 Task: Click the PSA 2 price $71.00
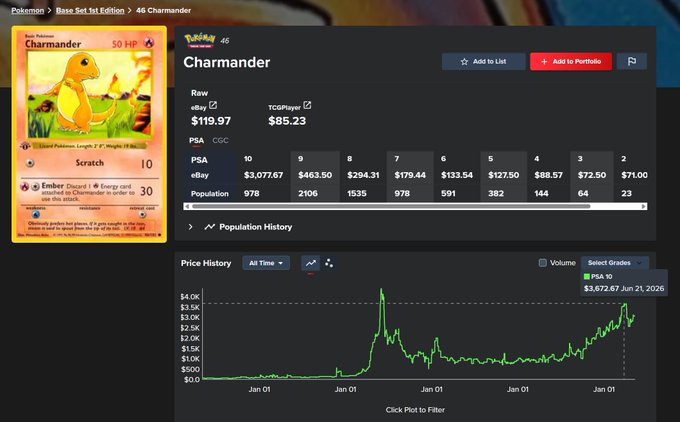click(634, 175)
